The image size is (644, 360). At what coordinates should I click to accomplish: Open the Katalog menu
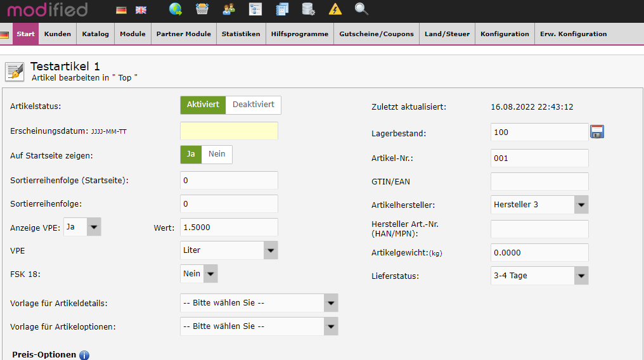click(95, 34)
